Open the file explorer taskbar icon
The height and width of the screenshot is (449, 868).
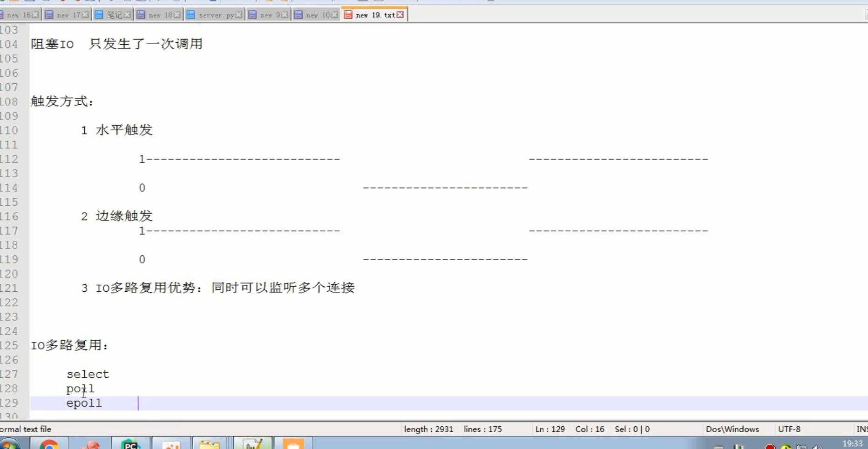(209, 444)
